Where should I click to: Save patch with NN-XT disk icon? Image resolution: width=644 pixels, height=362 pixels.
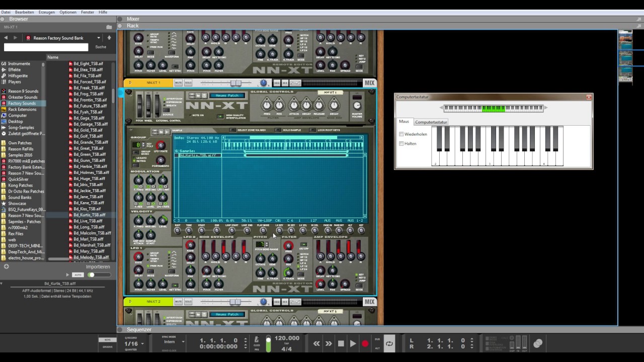pos(205,96)
